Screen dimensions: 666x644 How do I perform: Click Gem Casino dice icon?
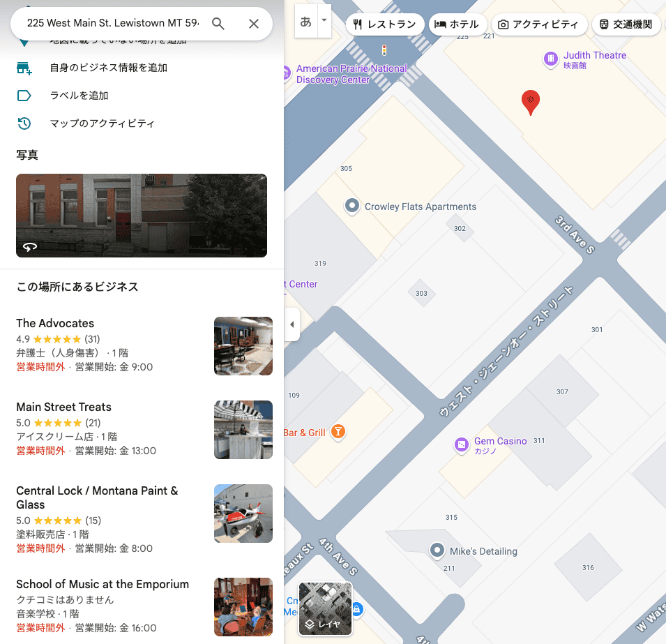[461, 444]
